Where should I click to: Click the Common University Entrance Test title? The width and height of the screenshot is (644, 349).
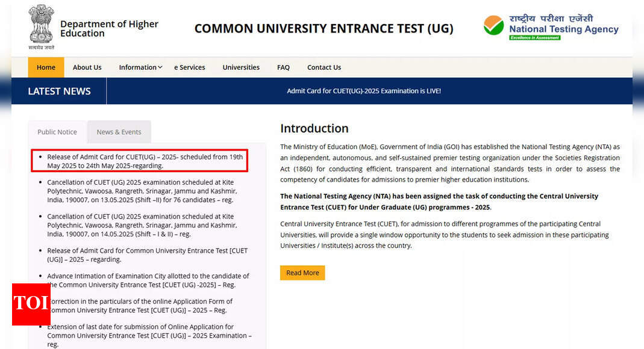click(x=324, y=28)
